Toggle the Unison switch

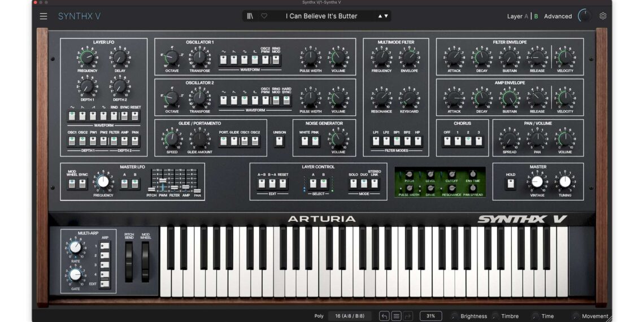pyautogui.click(x=279, y=141)
